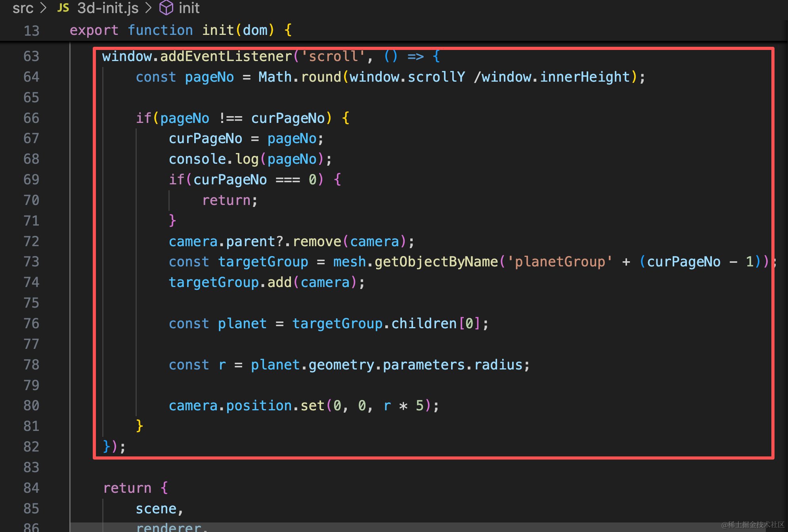The image size is (788, 532).
Task: Click line number 73
Action: click(x=31, y=262)
